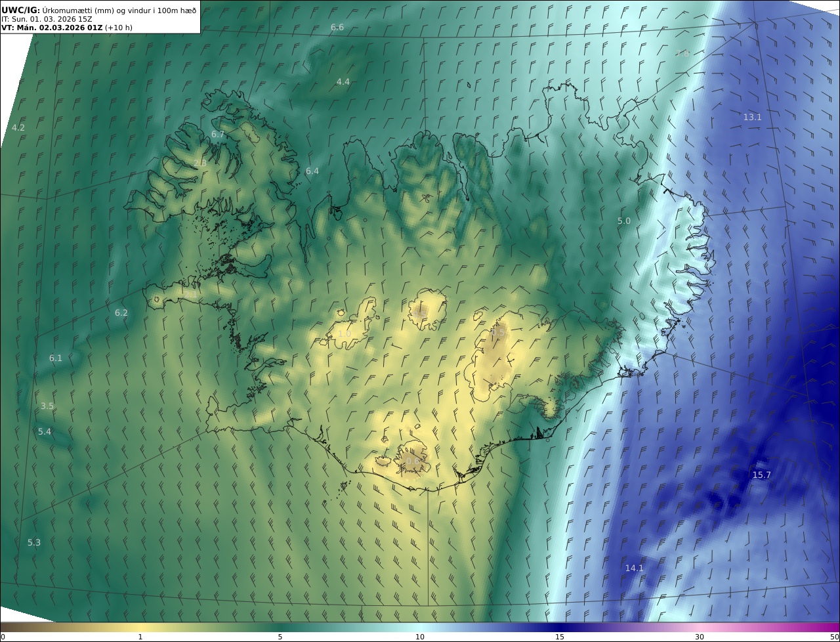This screenshot has width=840, height=642.
Task: Click the 4.2 value label on the map
Action: pyautogui.click(x=18, y=128)
